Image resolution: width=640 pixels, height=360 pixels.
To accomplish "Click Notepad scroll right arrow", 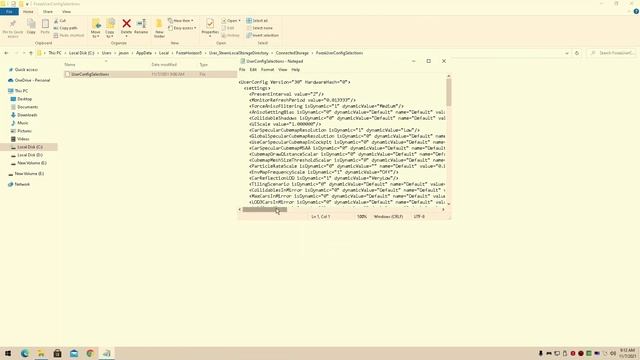I will click(x=443, y=210).
